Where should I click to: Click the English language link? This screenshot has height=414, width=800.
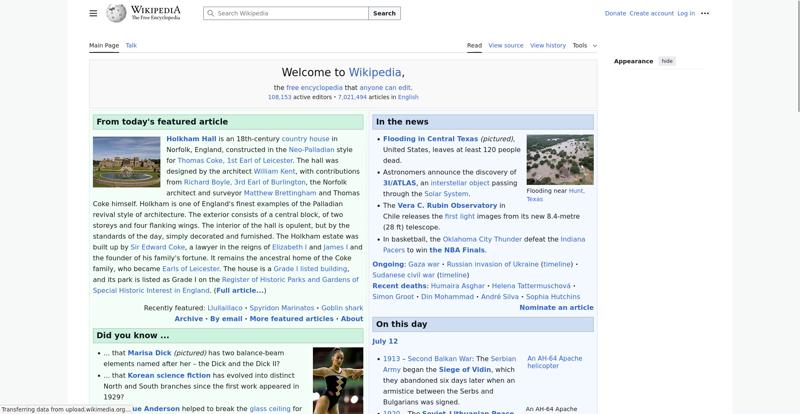tap(408, 97)
